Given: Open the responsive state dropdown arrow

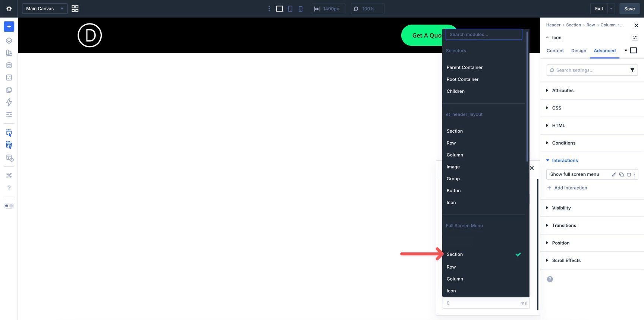Looking at the screenshot, I should pos(626,50).
